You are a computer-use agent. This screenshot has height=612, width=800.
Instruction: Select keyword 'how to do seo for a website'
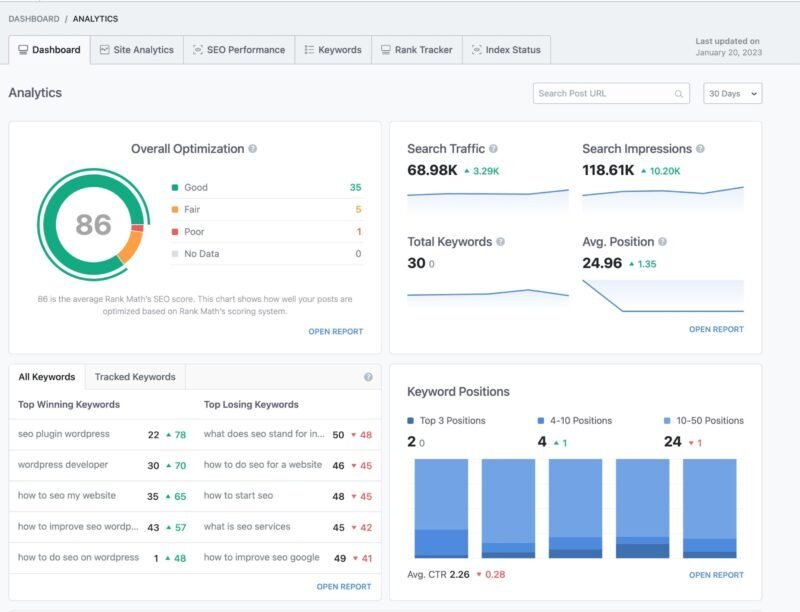pyautogui.click(x=263, y=465)
